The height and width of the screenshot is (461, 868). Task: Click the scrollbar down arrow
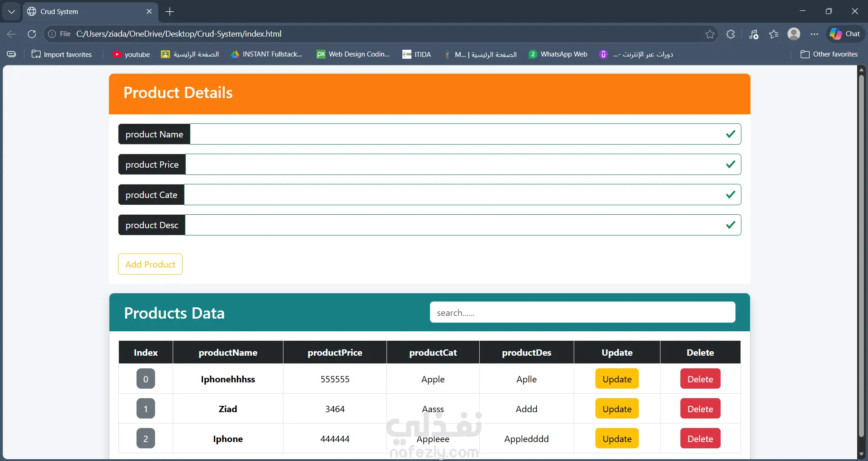click(x=861, y=454)
